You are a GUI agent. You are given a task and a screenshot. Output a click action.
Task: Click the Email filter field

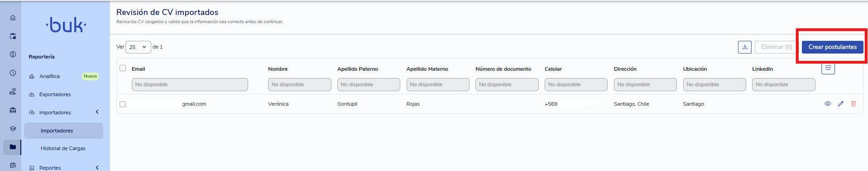(190, 84)
